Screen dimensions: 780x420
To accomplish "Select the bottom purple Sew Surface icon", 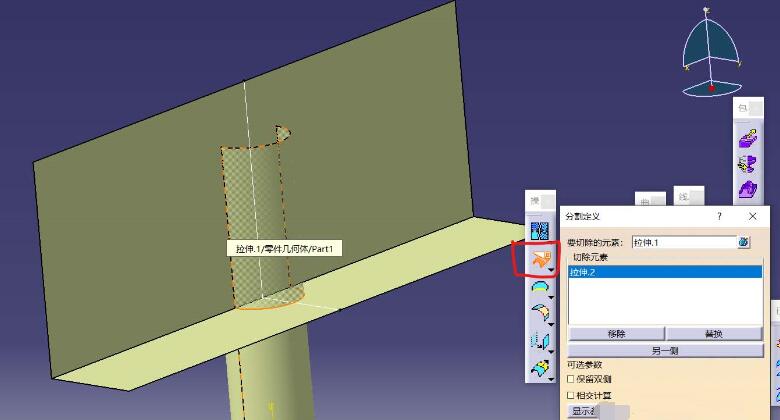I will [x=748, y=189].
